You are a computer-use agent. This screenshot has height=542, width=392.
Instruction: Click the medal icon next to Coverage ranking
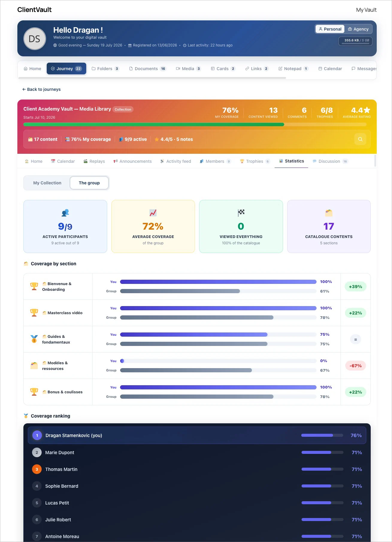(x=26, y=416)
